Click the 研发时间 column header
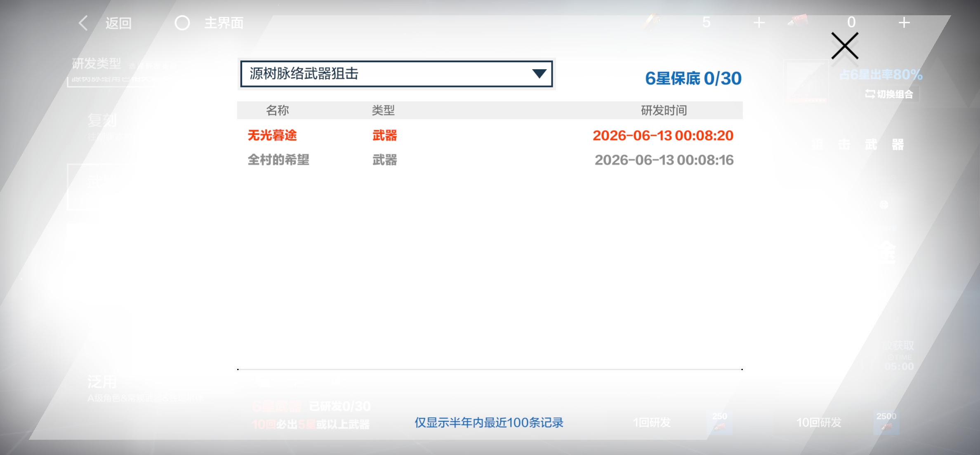 (x=664, y=110)
